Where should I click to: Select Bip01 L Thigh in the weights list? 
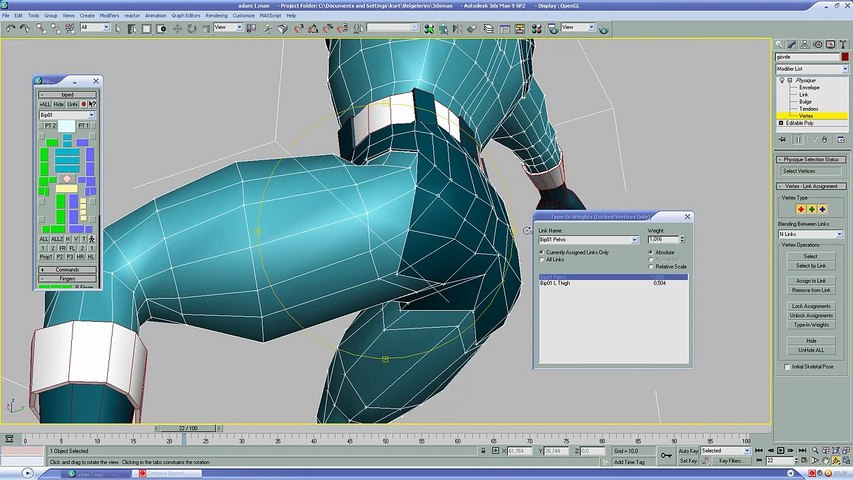pos(560,283)
